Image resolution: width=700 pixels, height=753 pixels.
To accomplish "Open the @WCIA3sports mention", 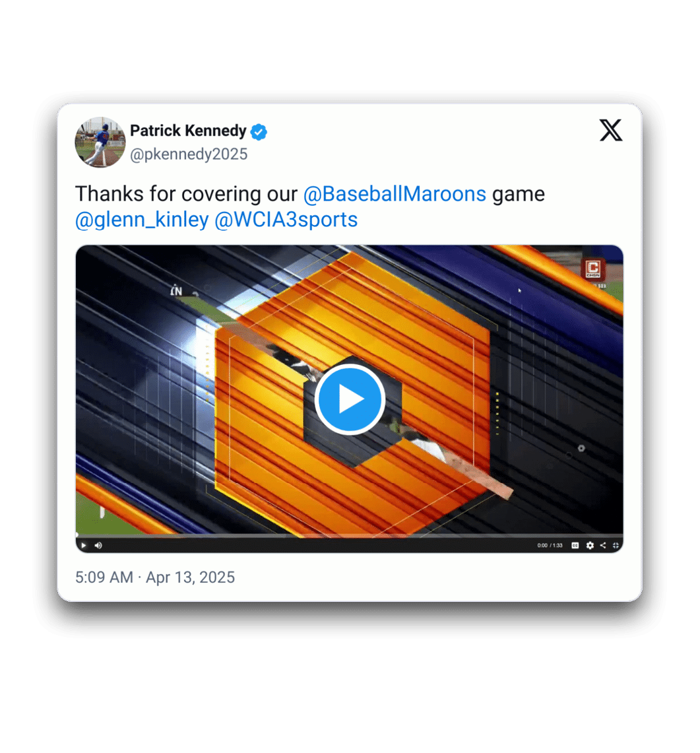I will [x=286, y=220].
